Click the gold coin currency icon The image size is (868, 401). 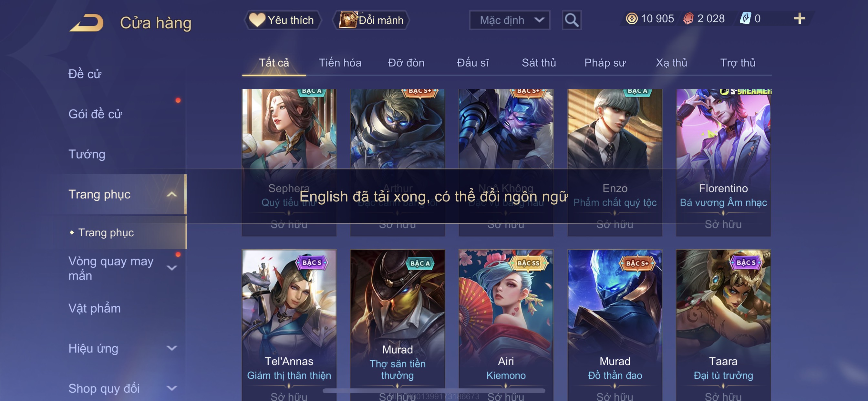pos(631,18)
